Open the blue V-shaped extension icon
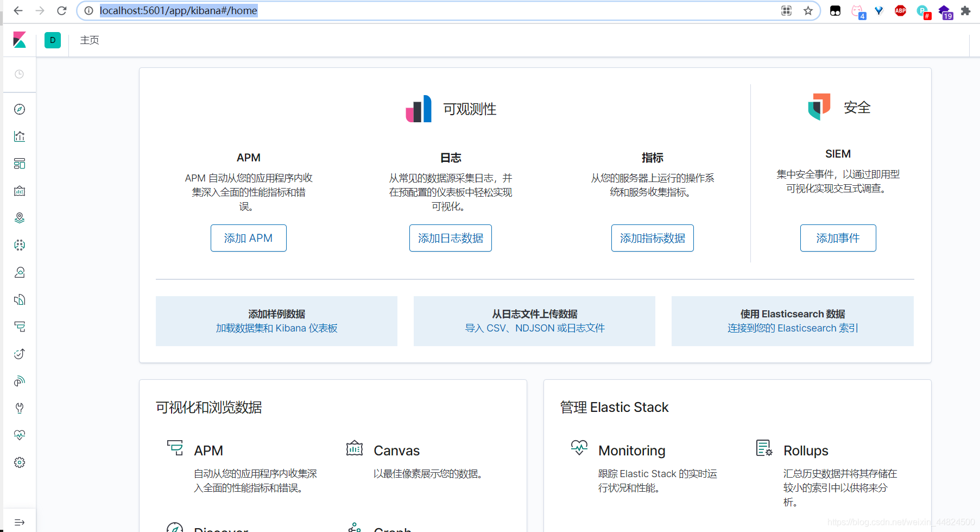 click(879, 10)
